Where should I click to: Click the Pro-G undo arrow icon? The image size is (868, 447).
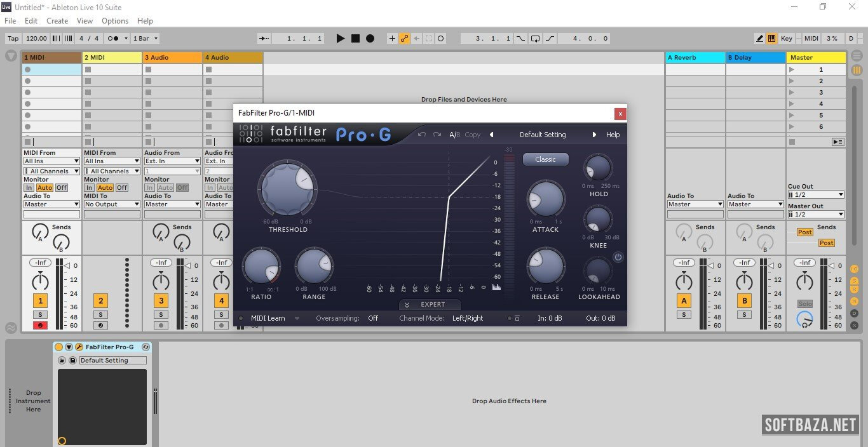coord(422,135)
